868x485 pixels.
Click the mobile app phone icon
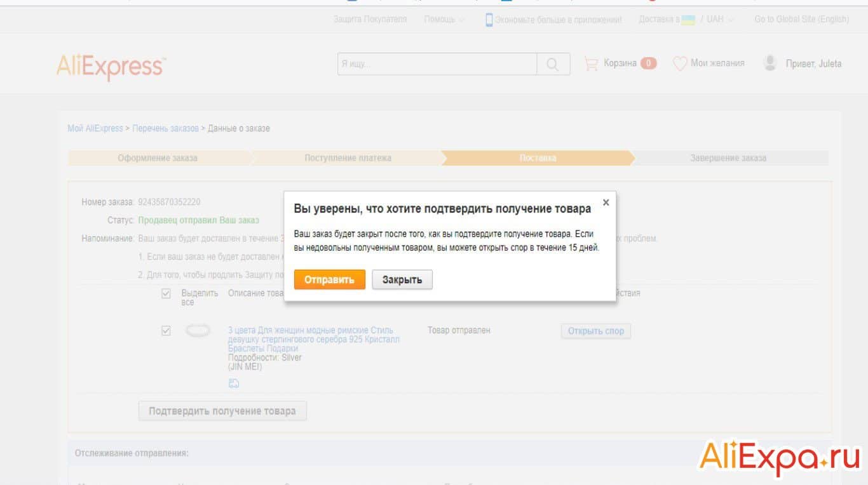click(x=489, y=20)
